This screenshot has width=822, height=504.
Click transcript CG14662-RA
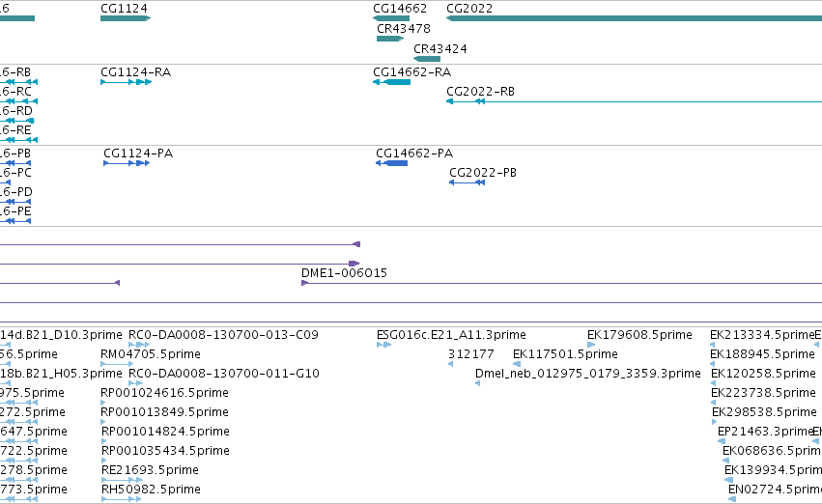pyautogui.click(x=391, y=82)
